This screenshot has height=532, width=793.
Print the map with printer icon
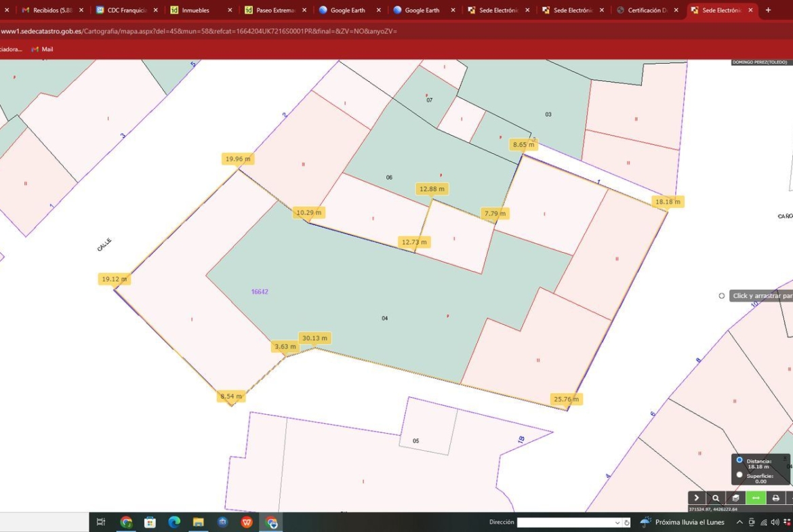pyautogui.click(x=775, y=497)
